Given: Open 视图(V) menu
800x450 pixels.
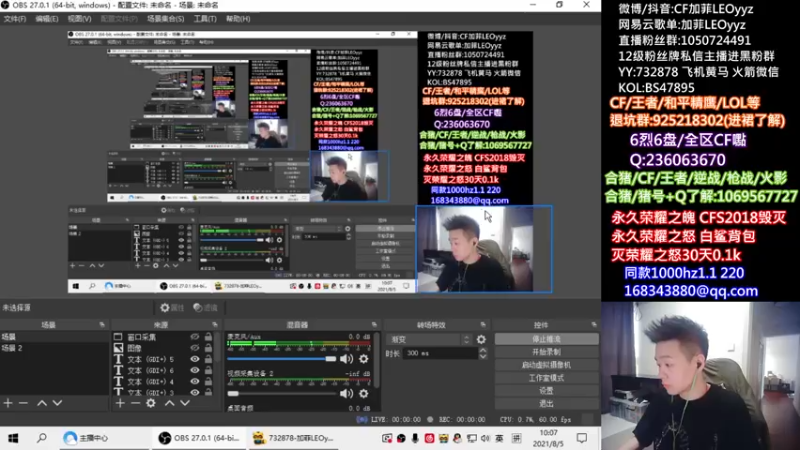Looking at the screenshot, I should [x=80, y=19].
